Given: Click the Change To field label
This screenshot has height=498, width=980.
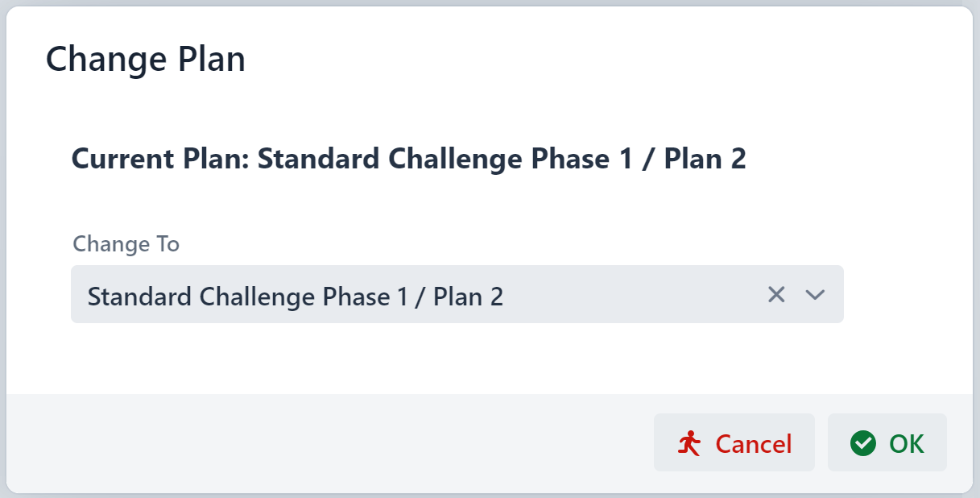Looking at the screenshot, I should tap(126, 243).
